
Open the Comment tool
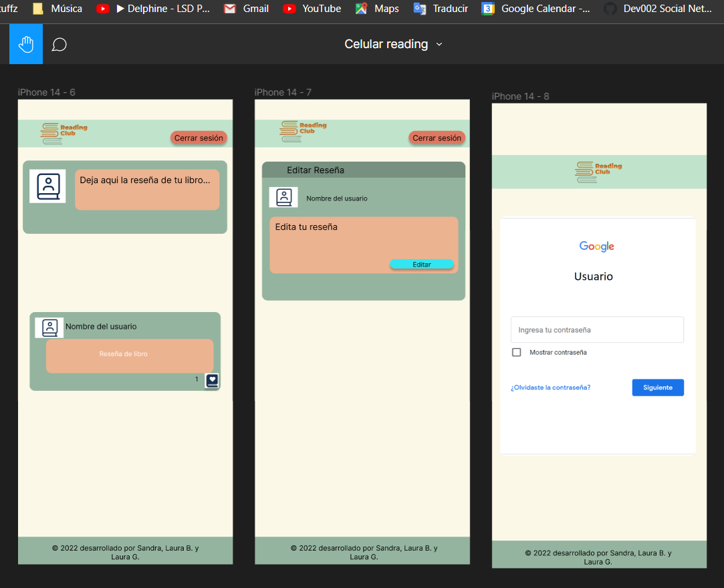[x=59, y=45]
